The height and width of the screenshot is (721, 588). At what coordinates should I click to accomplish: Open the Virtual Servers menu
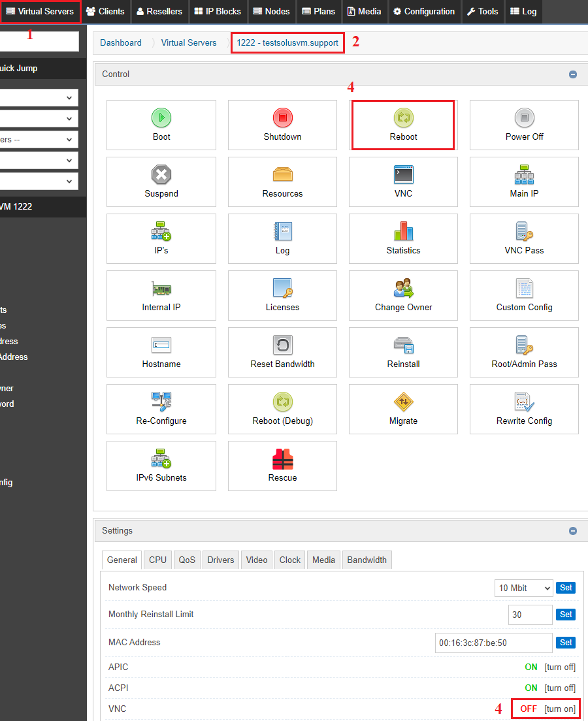pos(40,12)
